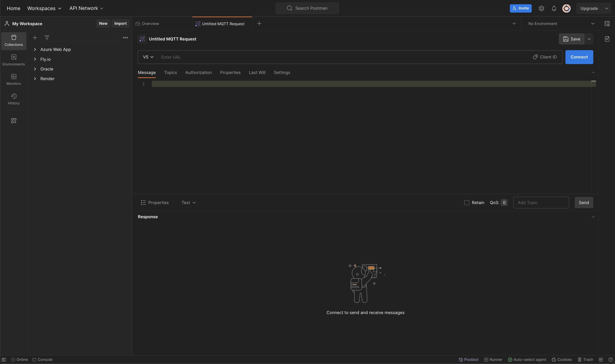The image size is (615, 364).
Task: Open the Monitors sidebar panel
Action: point(14,79)
